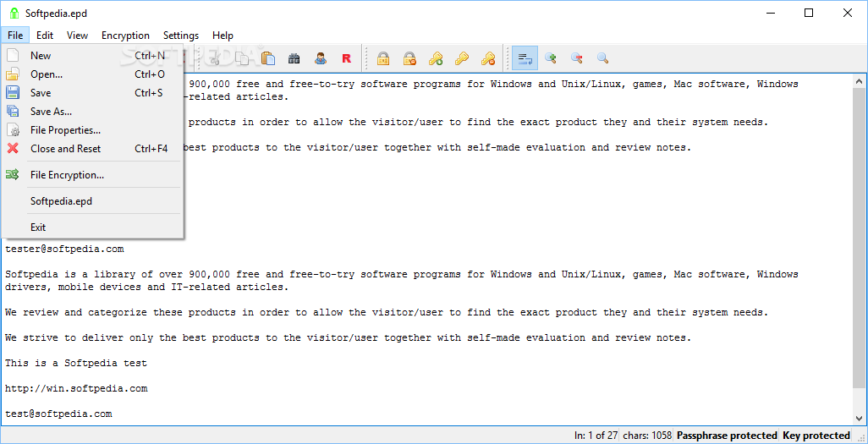Image resolution: width=868 pixels, height=444 pixels.
Task: Open Find with the binoculars icon
Action: tap(294, 58)
